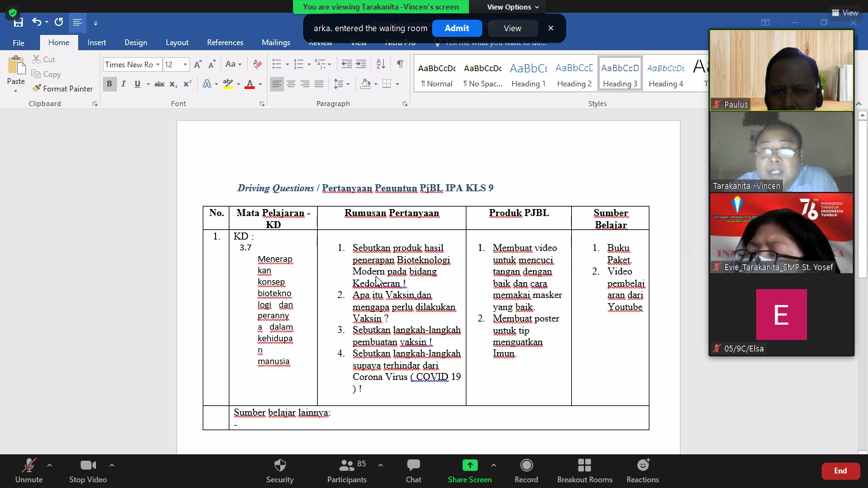Open Zoom Reactions
The height and width of the screenshot is (488, 868).
[642, 471]
